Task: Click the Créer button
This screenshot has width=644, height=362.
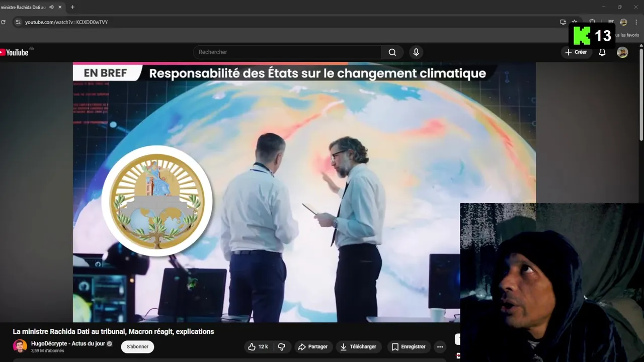Action: [x=576, y=52]
